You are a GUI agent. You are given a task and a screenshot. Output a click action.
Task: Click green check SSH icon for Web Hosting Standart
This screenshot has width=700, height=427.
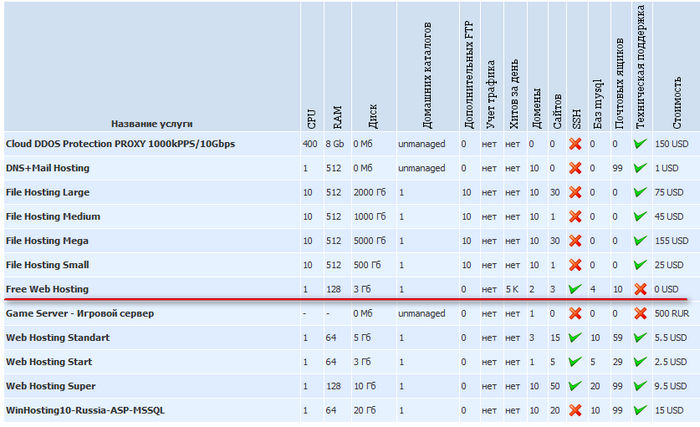click(575, 337)
